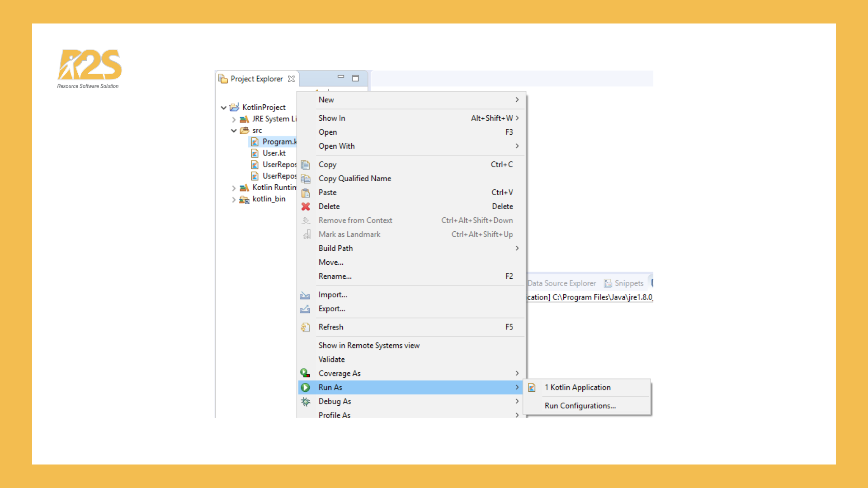Expand the kotlin_bin folder node
The width and height of the screenshot is (868, 488).
234,199
